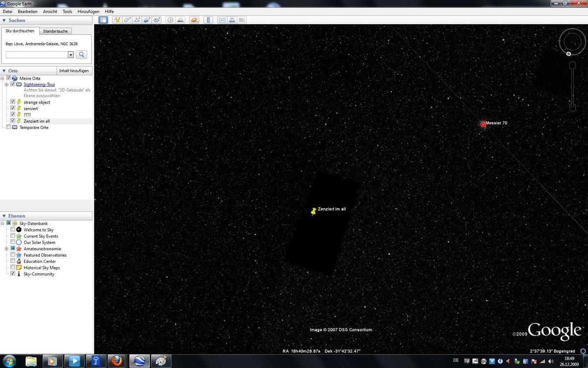This screenshot has height=368, width=588.
Task: Show the ruler tool
Action: 208,20
